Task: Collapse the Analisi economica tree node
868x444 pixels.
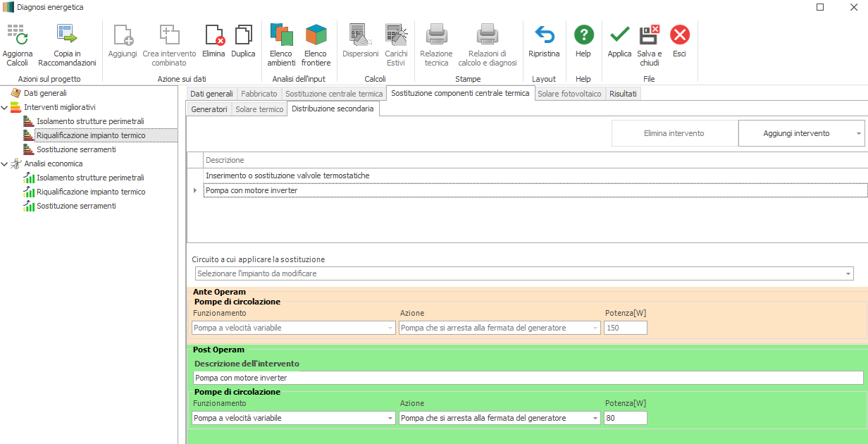Action: click(x=6, y=164)
